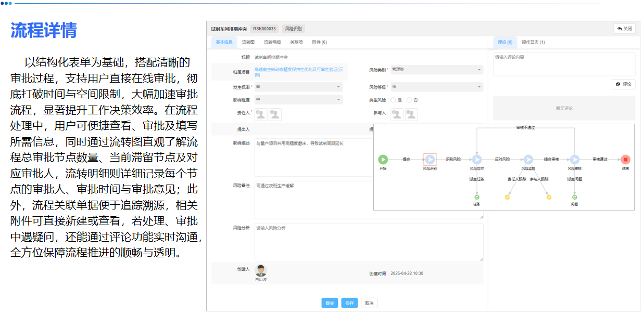644x315 pixels.
Task: Click the 提交 submit button
Action: [330, 302]
